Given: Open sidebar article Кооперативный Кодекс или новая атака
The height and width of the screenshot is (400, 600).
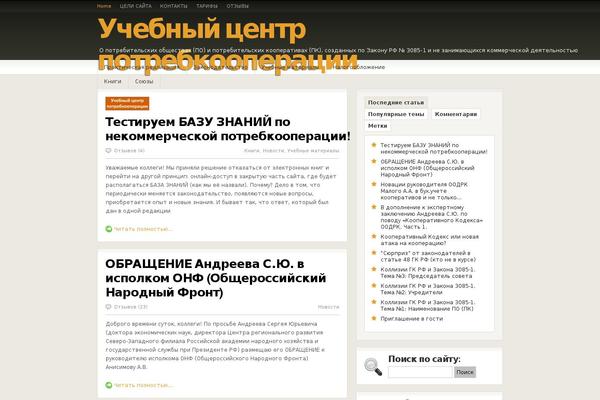Looking at the screenshot, I should click(x=429, y=240).
